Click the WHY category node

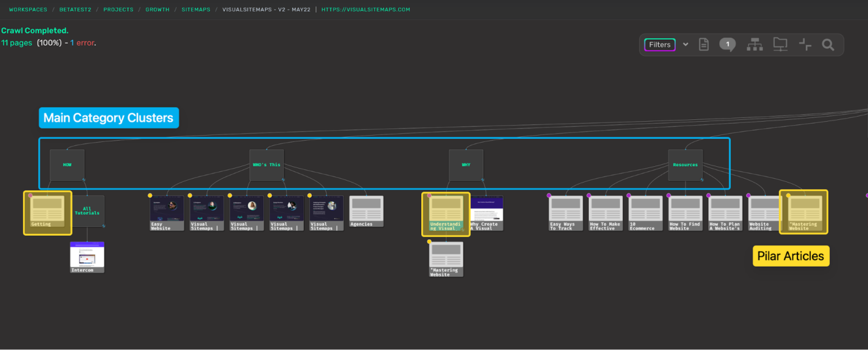tap(466, 165)
